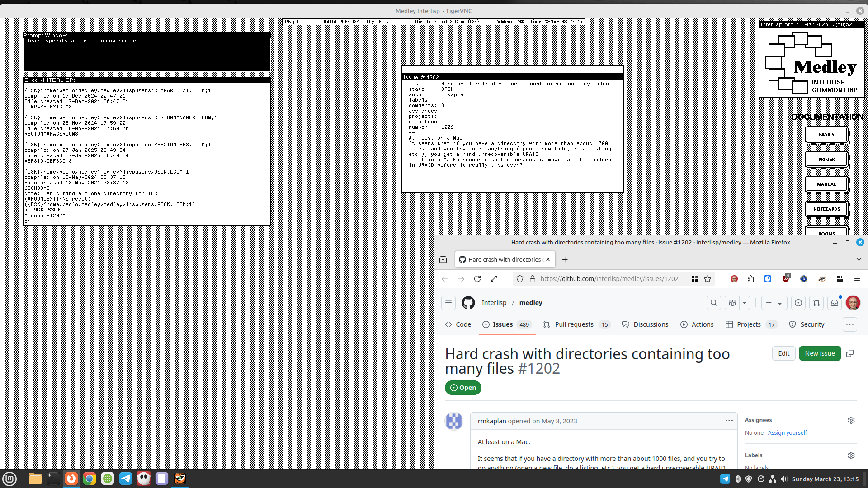Click the MANUAL documentation button in Medley
Screen dimensions: 868x488
(x=826, y=184)
